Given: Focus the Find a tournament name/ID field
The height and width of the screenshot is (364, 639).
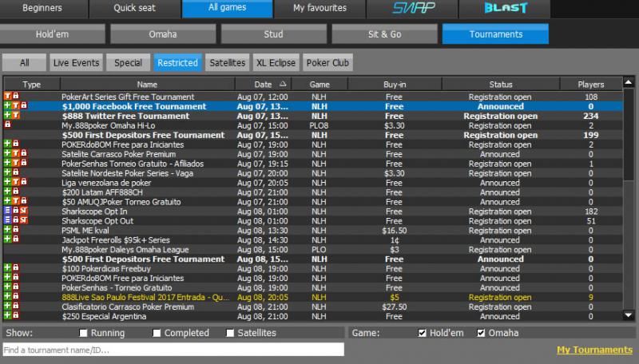Looking at the screenshot, I should click(173, 350).
